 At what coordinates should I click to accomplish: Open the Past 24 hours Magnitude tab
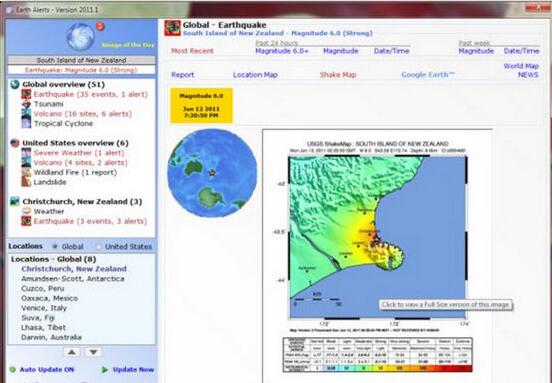340,51
